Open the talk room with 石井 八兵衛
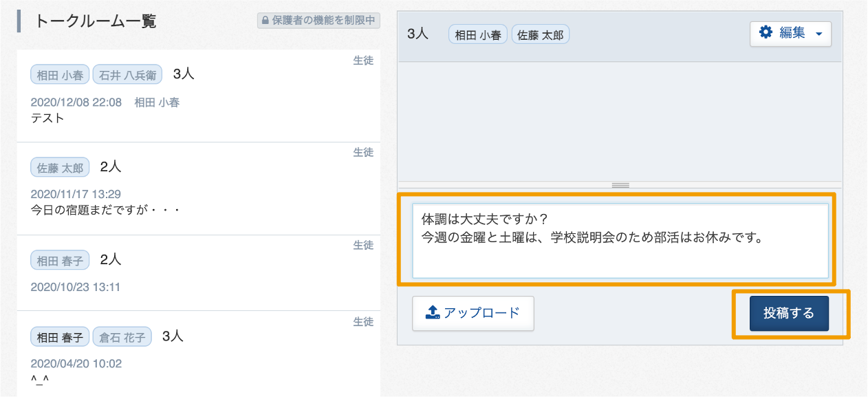Screen dimensions: 868x397 199,96
